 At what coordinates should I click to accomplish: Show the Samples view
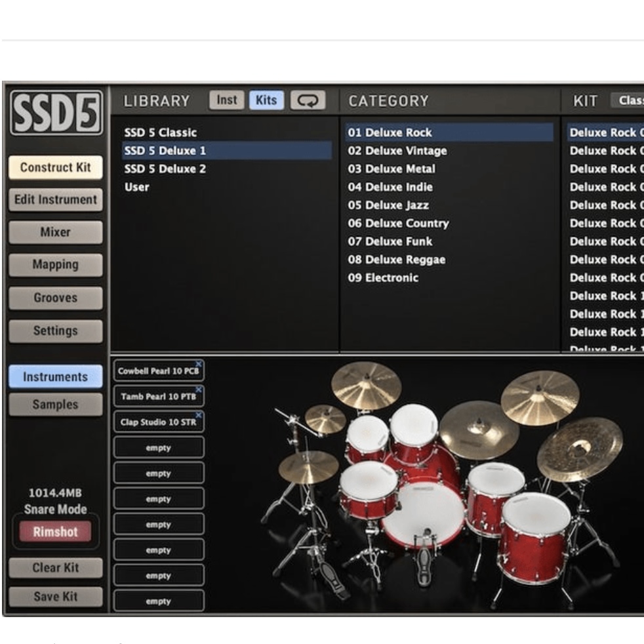pyautogui.click(x=56, y=405)
